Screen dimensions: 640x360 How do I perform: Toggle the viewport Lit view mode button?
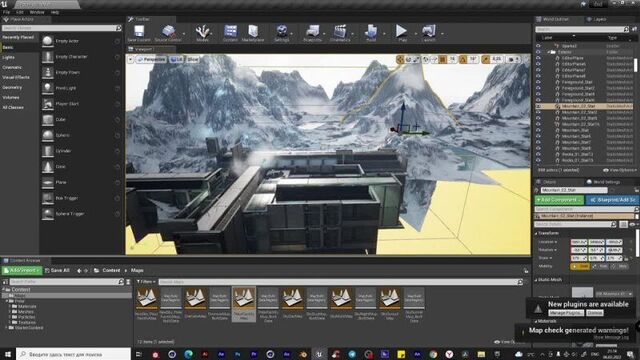pos(177,59)
